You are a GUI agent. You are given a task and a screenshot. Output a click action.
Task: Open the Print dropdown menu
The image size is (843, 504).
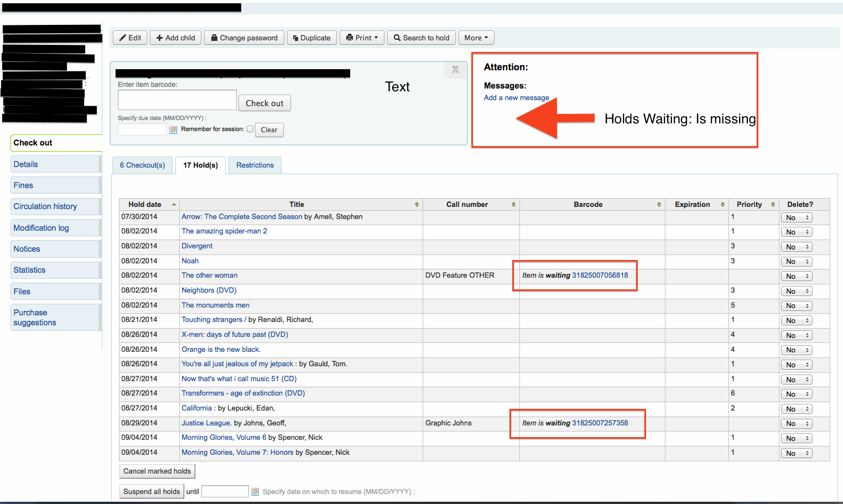coord(362,38)
